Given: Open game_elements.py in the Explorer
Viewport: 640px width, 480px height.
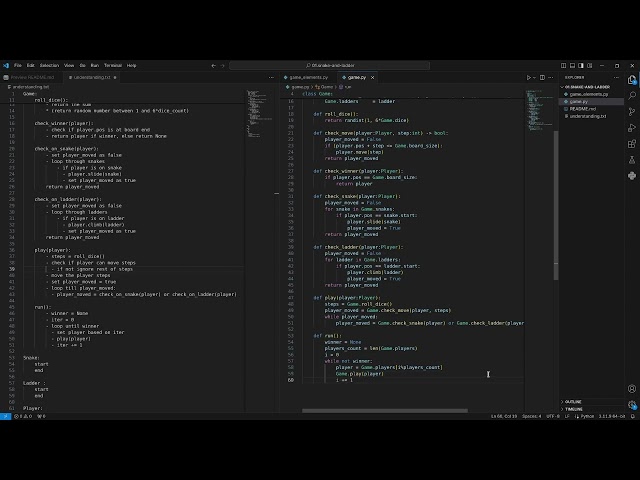Looking at the screenshot, I should click(589, 94).
